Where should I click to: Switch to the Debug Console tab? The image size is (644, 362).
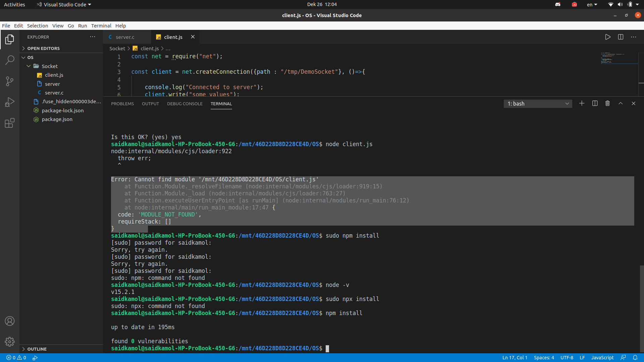[x=185, y=104]
